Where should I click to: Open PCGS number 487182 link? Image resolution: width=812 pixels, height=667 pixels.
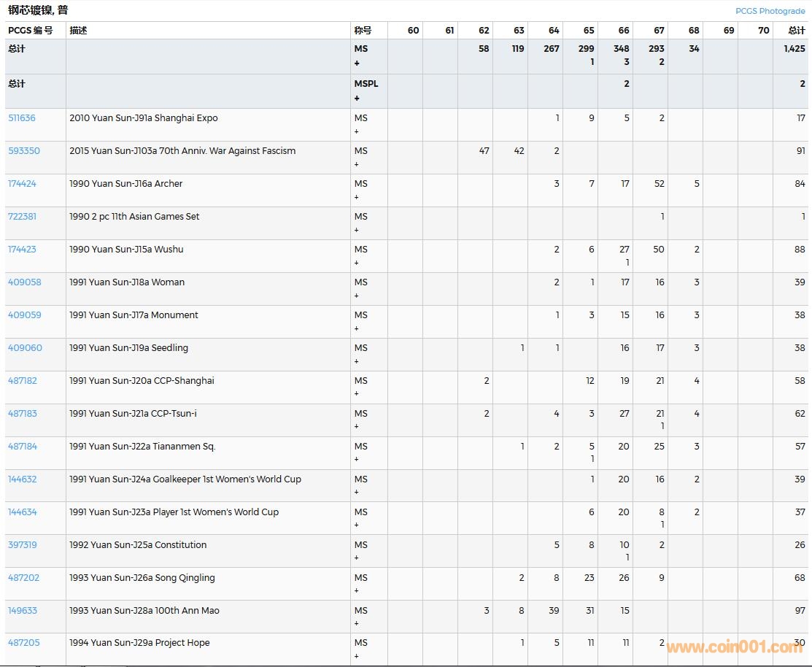[x=23, y=381]
